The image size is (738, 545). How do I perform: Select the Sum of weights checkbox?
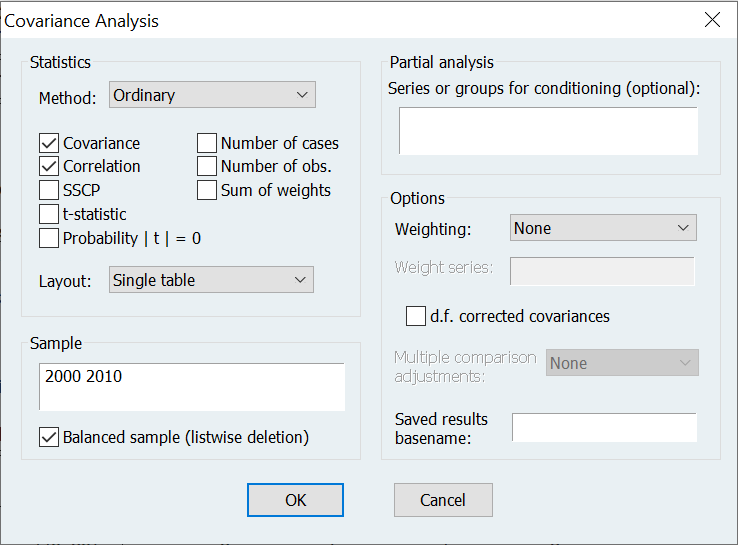point(207,190)
